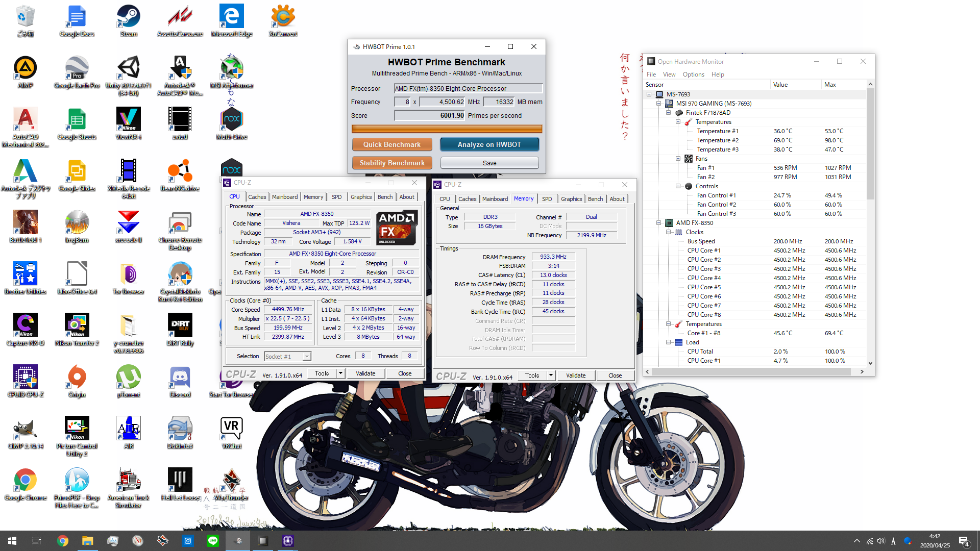Screen dimensions: 980x551
Task: Switch to Caches tab in left CPU-Z
Action: click(257, 197)
